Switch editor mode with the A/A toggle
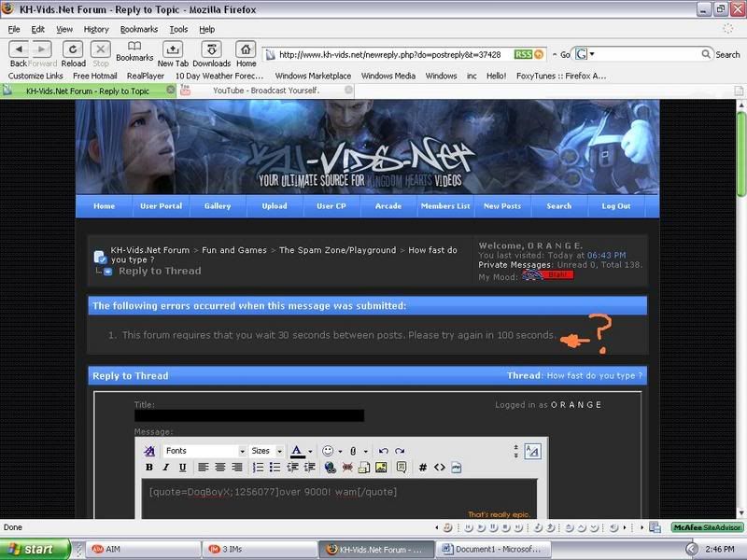 [x=532, y=451]
